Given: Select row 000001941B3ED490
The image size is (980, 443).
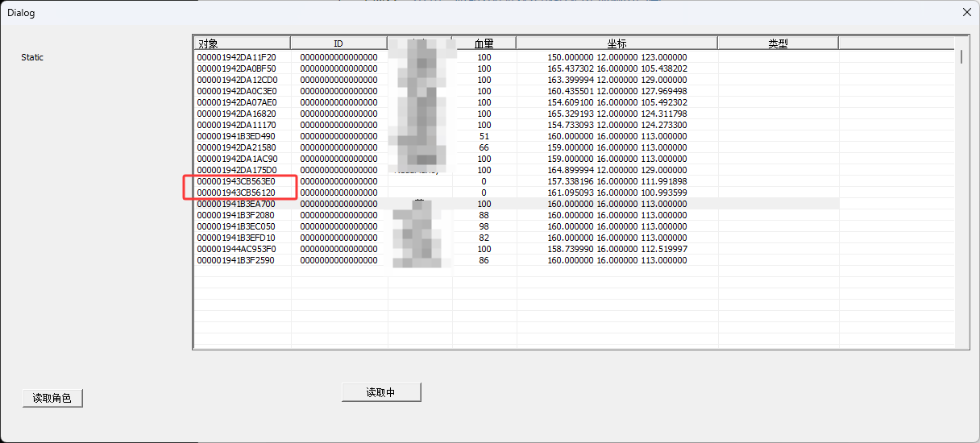Looking at the screenshot, I should [x=517, y=136].
